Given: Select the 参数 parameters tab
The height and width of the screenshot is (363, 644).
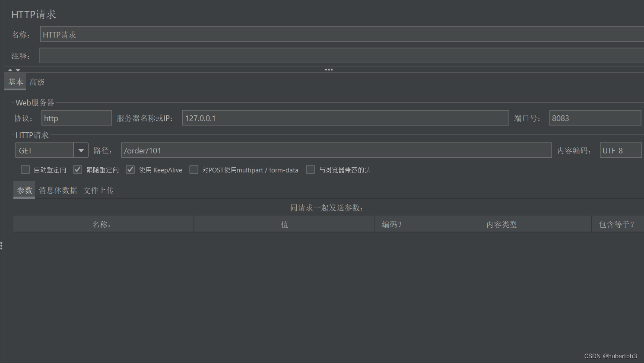Looking at the screenshot, I should [25, 190].
